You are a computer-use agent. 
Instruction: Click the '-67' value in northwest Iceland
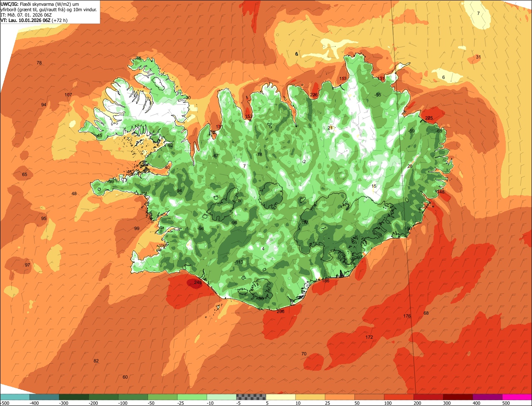[215, 156]
